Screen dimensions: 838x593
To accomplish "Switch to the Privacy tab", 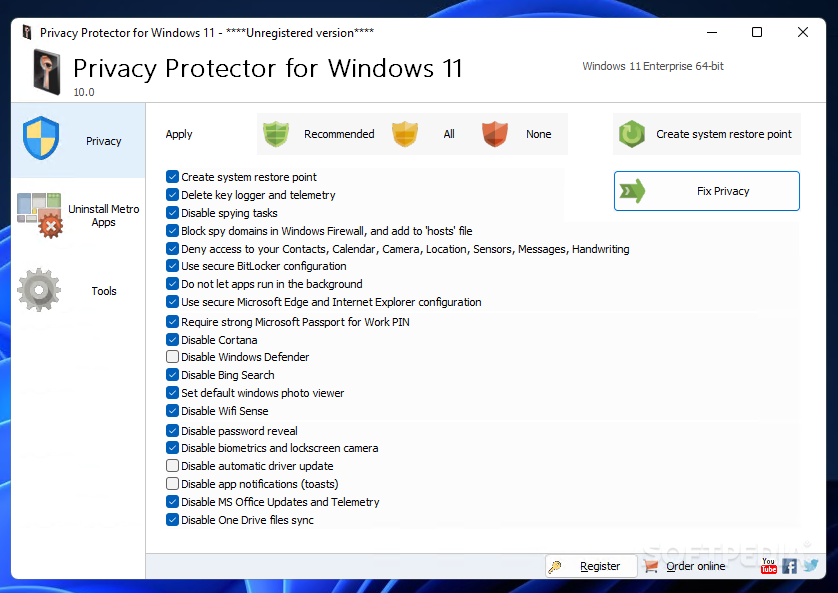I will [x=78, y=141].
